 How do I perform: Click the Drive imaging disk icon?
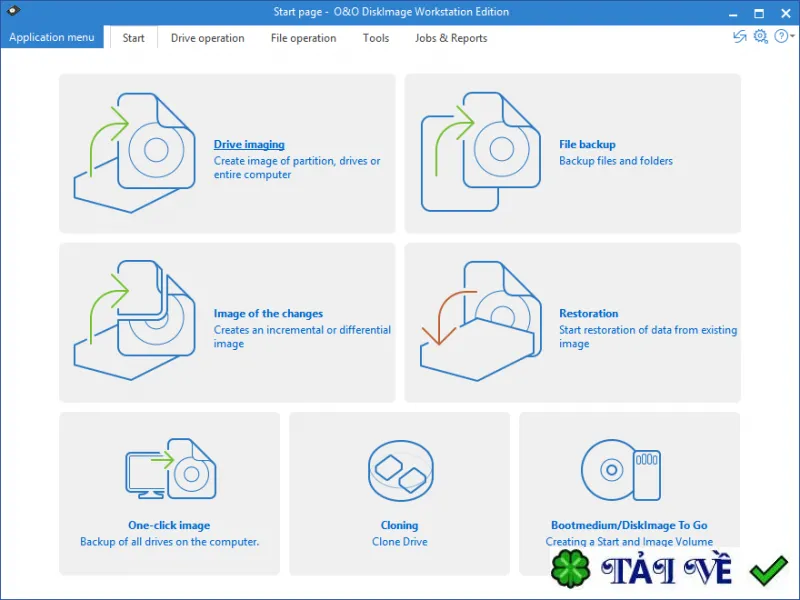(x=134, y=153)
